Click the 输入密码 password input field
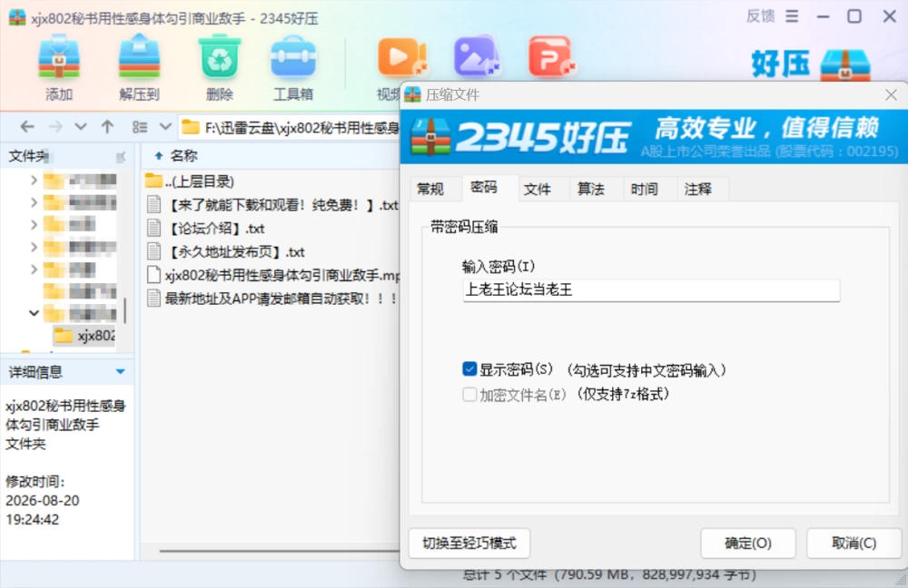 tap(651, 290)
